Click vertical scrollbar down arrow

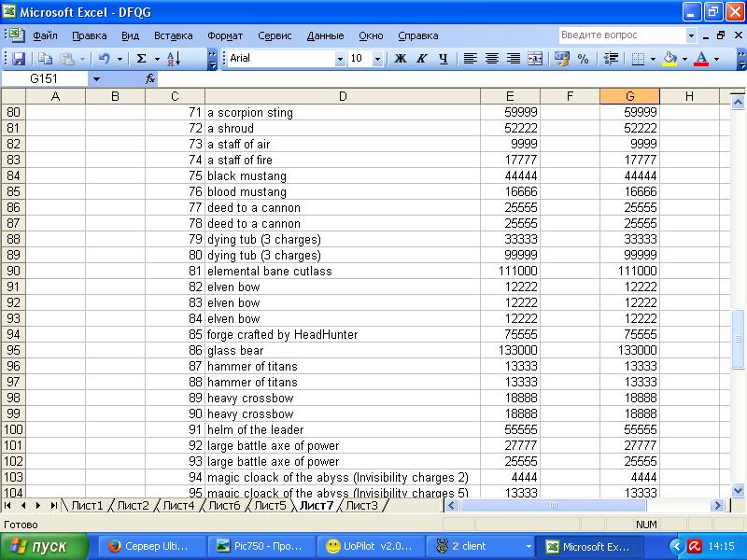(738, 490)
